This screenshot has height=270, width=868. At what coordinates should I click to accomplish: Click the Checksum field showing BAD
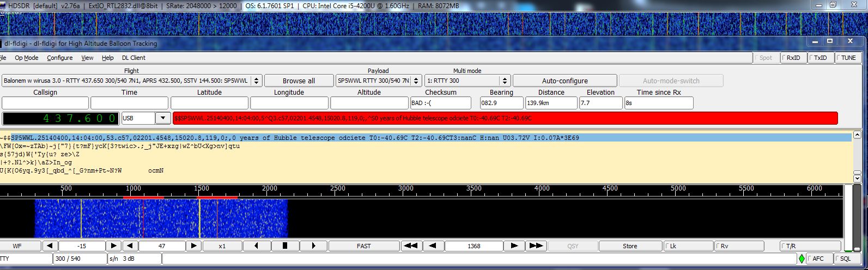[440, 102]
